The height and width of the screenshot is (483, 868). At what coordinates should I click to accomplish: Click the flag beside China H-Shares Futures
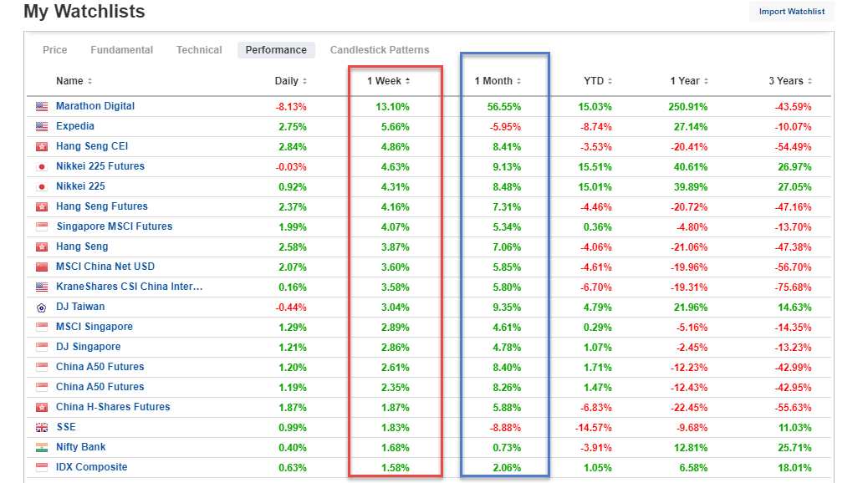[x=42, y=407]
